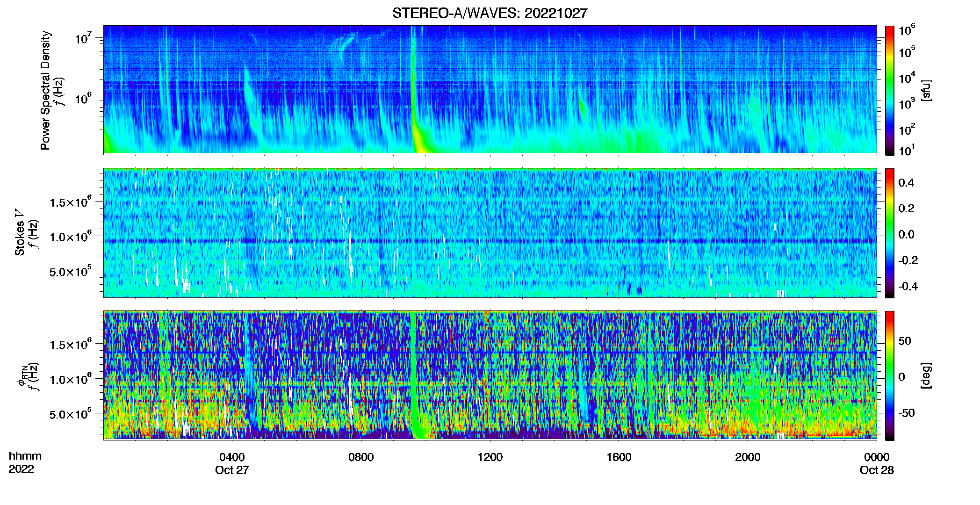Click the 2000 time axis label
980x505 pixels.
[748, 457]
